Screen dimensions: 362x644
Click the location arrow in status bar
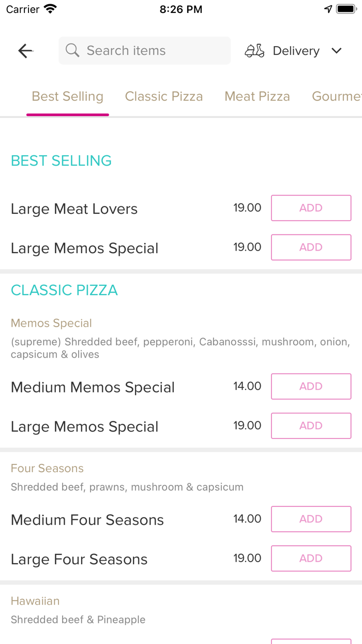(x=328, y=8)
